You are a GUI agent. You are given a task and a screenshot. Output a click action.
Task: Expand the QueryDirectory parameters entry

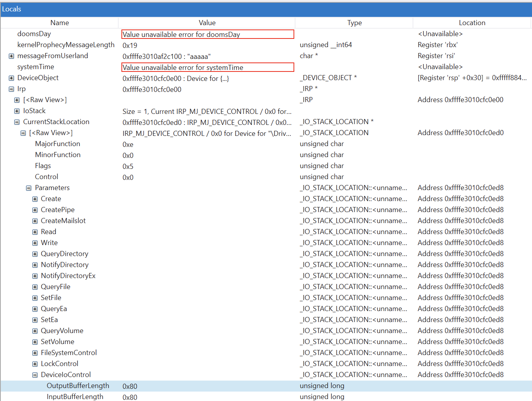coord(35,254)
